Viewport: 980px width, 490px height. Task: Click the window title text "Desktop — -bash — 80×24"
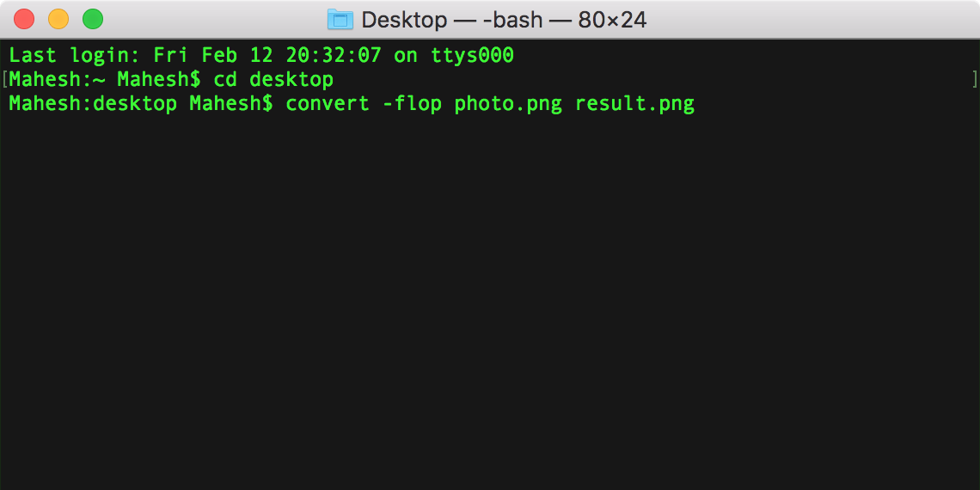point(504,20)
